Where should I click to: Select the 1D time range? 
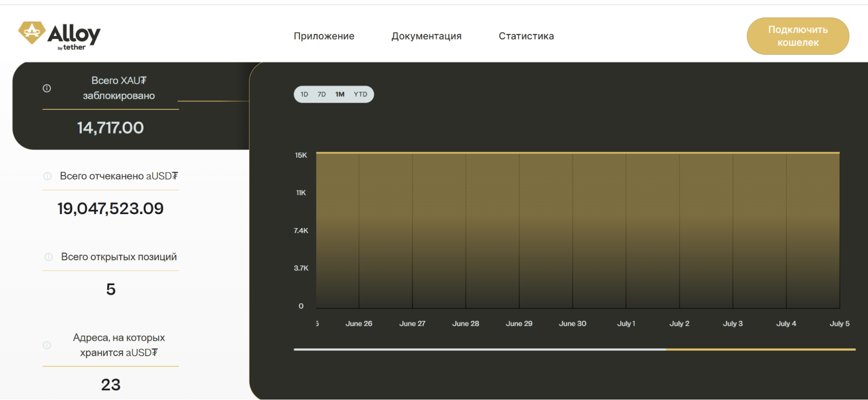pos(304,94)
